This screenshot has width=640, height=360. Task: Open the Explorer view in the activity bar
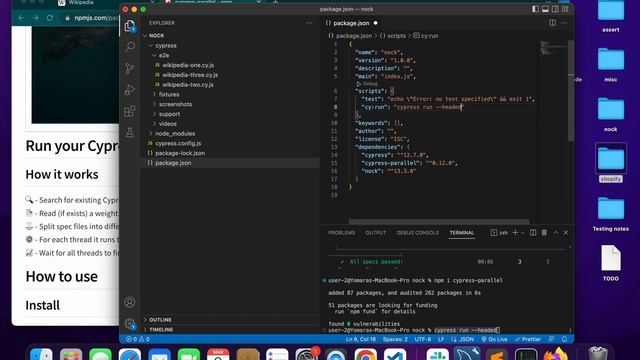(130, 26)
